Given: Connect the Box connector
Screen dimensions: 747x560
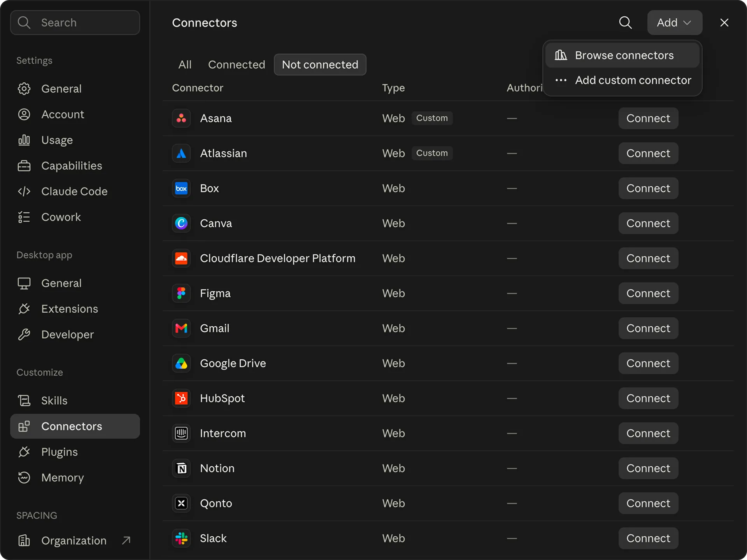Looking at the screenshot, I should (x=648, y=188).
